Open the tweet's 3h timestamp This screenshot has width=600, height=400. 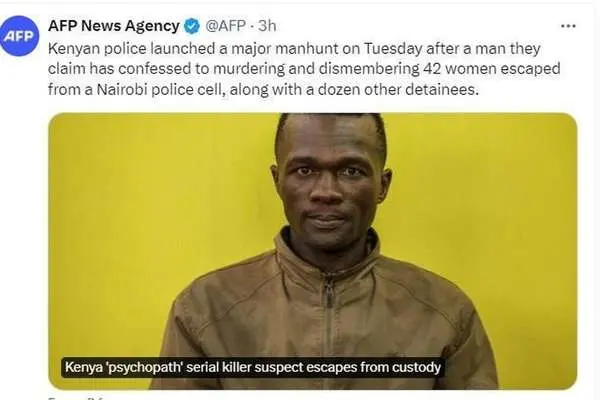(x=267, y=26)
